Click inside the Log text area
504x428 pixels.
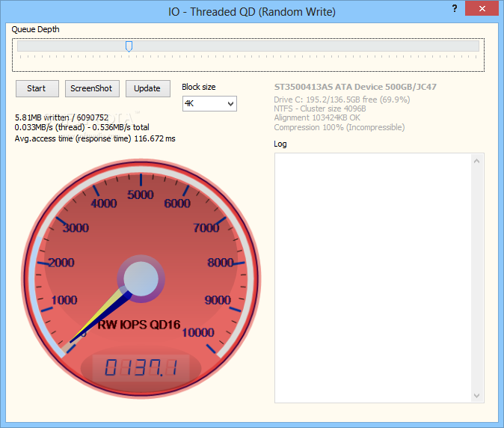(x=373, y=278)
